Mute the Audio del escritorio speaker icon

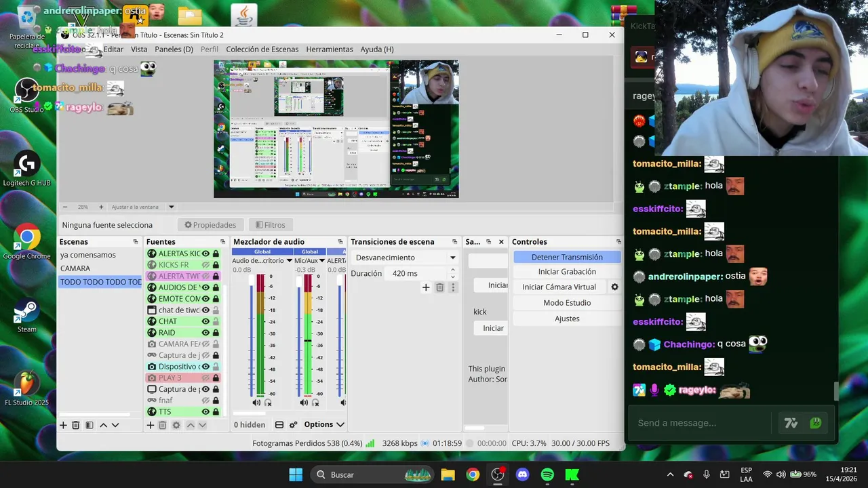(256, 403)
